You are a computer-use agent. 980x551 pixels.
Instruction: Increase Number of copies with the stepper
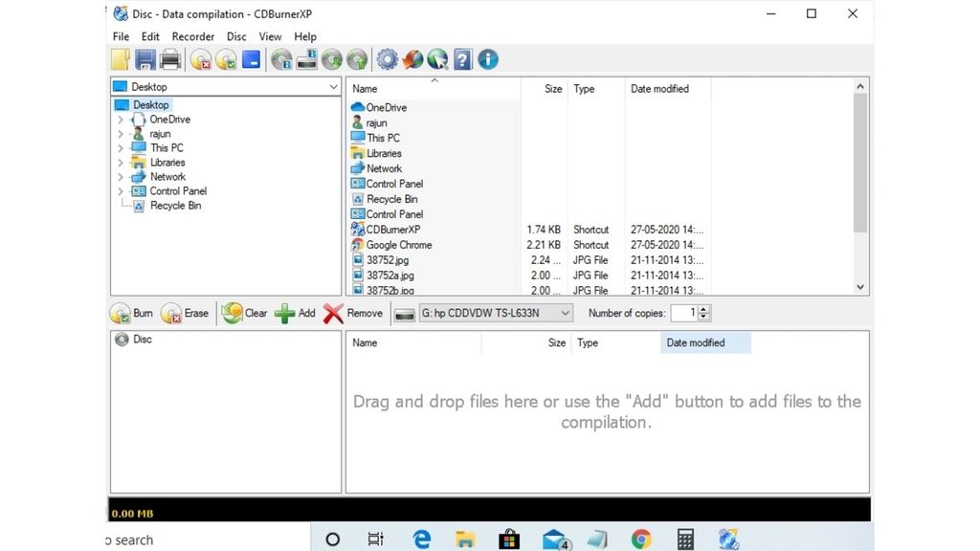click(x=702, y=309)
